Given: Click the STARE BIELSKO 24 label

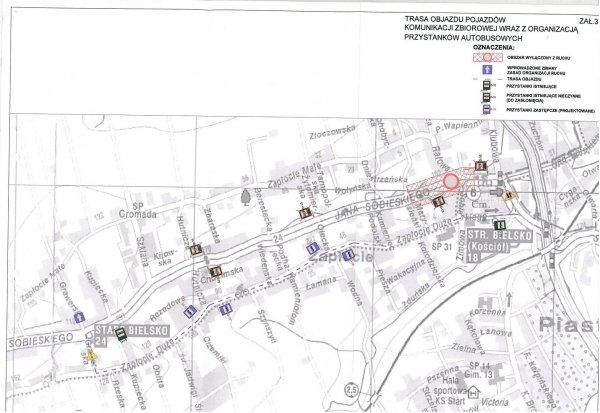Looking at the screenshot, I should [131, 336].
